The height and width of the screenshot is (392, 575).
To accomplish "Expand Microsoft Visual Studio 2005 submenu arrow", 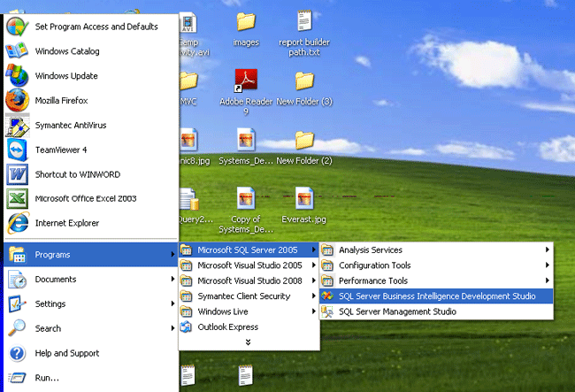I will (313, 265).
